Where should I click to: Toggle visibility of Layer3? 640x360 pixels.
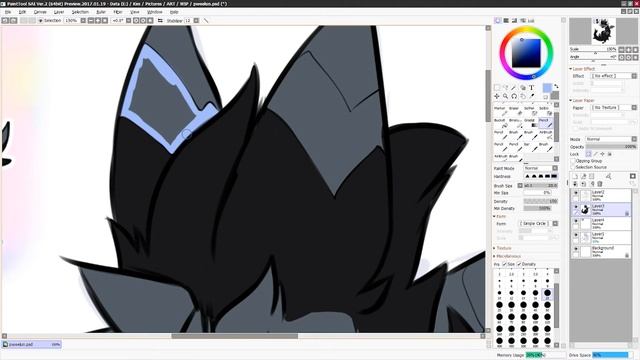[576, 207]
